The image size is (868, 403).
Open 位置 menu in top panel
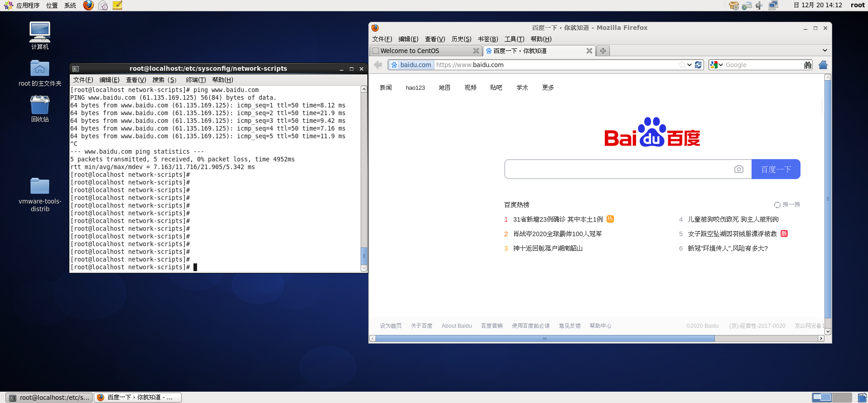[x=52, y=5]
